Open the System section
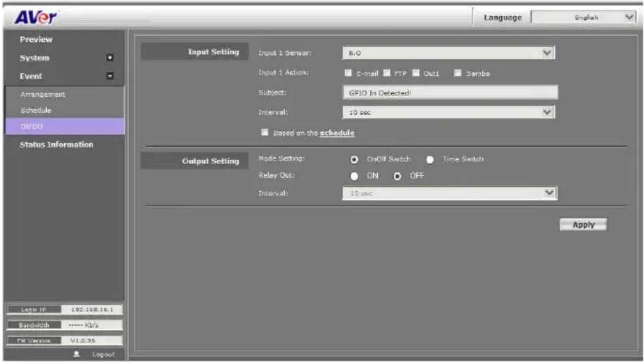644x362 pixels. (x=35, y=58)
